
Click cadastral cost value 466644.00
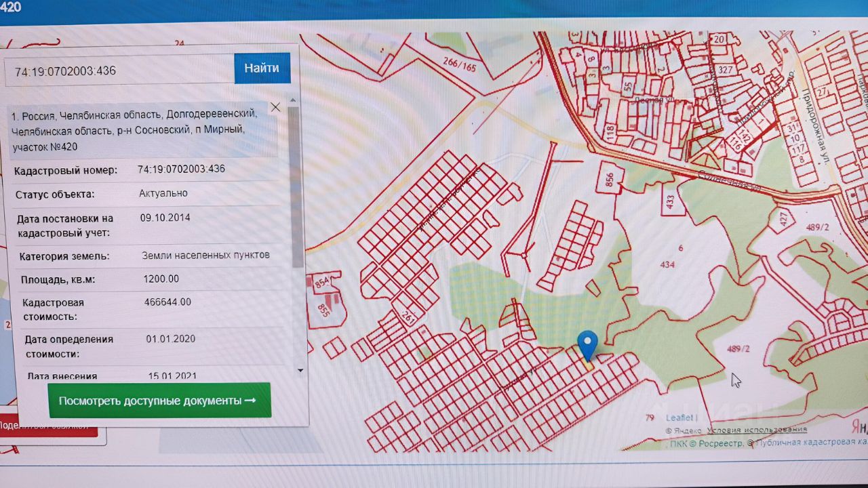[x=168, y=302]
